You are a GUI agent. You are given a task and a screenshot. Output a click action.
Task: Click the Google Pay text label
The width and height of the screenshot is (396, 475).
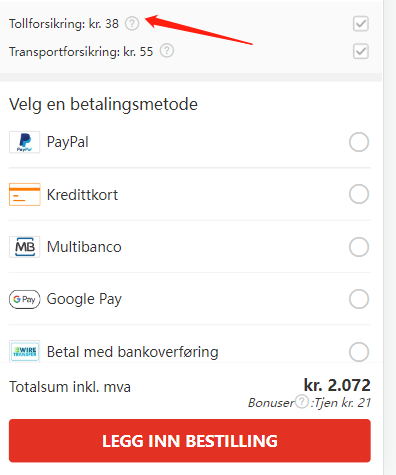tap(84, 299)
